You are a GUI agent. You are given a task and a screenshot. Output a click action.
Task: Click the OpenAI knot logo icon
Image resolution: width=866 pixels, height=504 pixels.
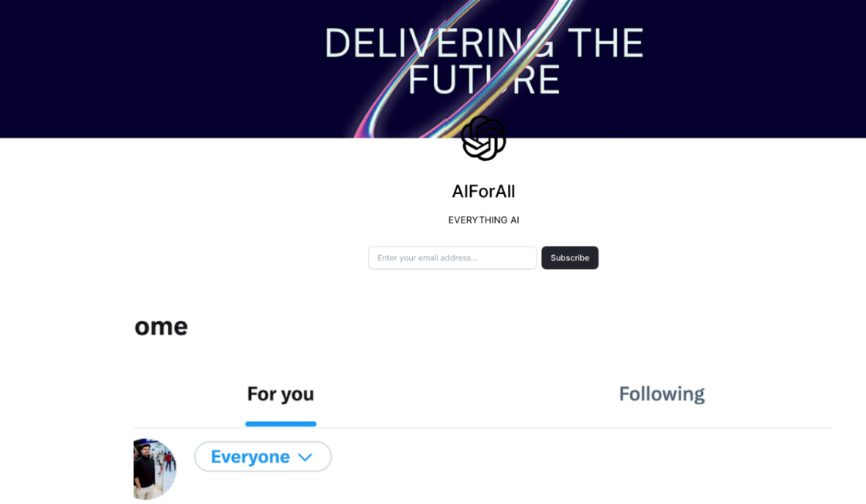coord(483,138)
